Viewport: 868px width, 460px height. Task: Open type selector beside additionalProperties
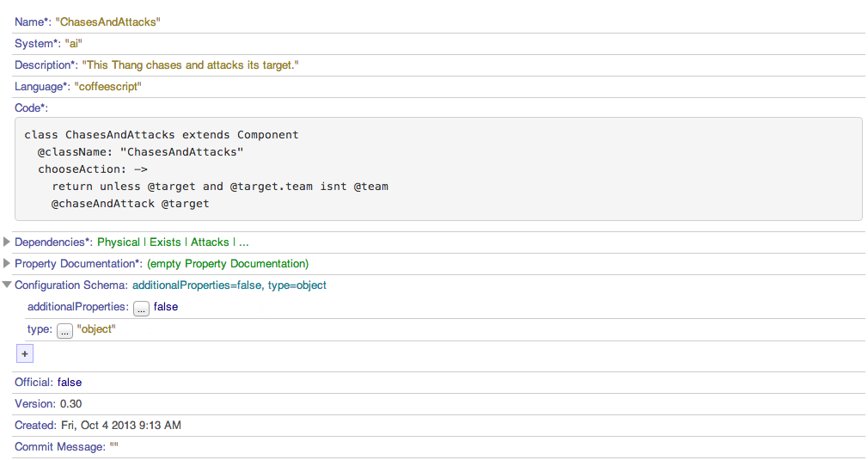[141, 309]
